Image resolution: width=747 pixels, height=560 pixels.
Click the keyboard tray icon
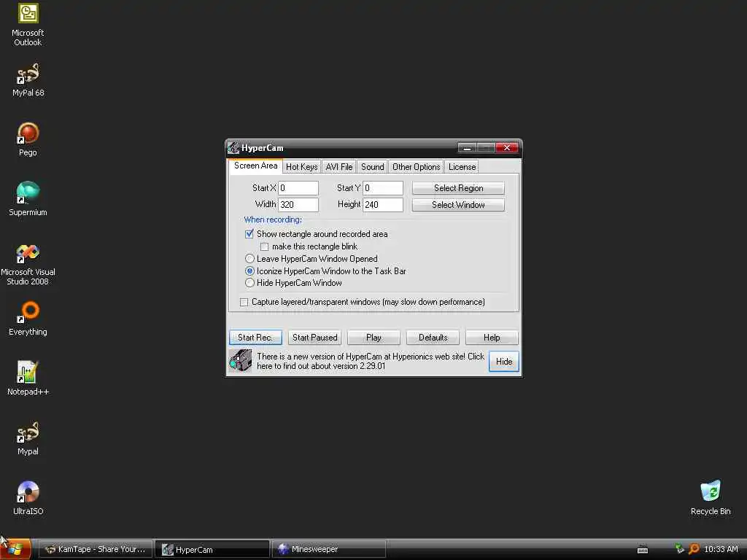tap(643, 550)
